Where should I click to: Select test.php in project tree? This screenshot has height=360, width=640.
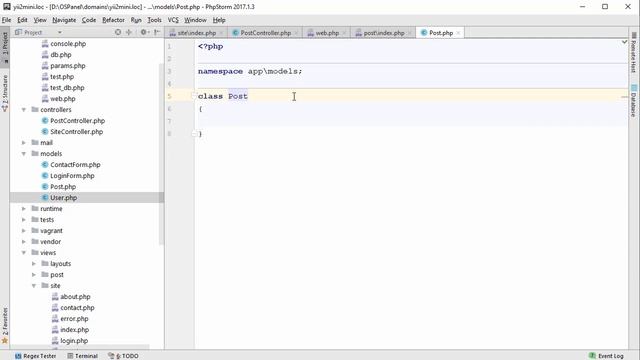(62, 77)
